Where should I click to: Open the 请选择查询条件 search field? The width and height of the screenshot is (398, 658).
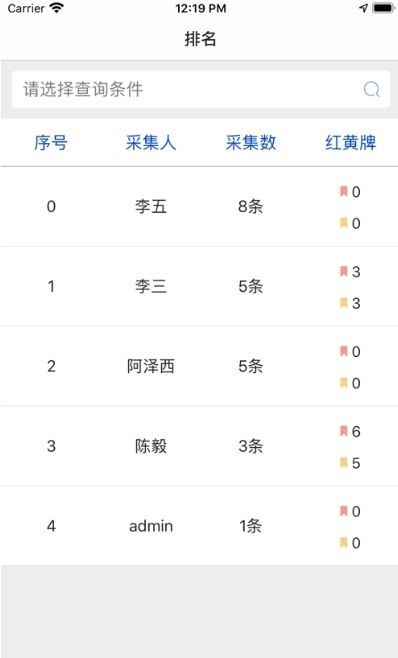[x=201, y=89]
